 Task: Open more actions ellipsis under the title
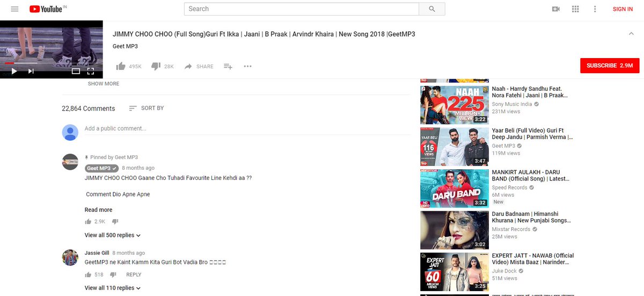(x=247, y=67)
